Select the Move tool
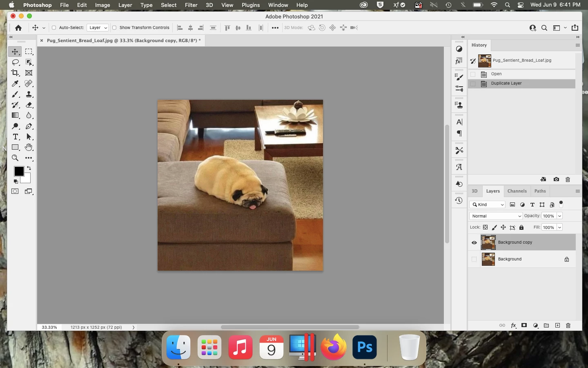Screen dimensions: 588x368 [15, 52]
